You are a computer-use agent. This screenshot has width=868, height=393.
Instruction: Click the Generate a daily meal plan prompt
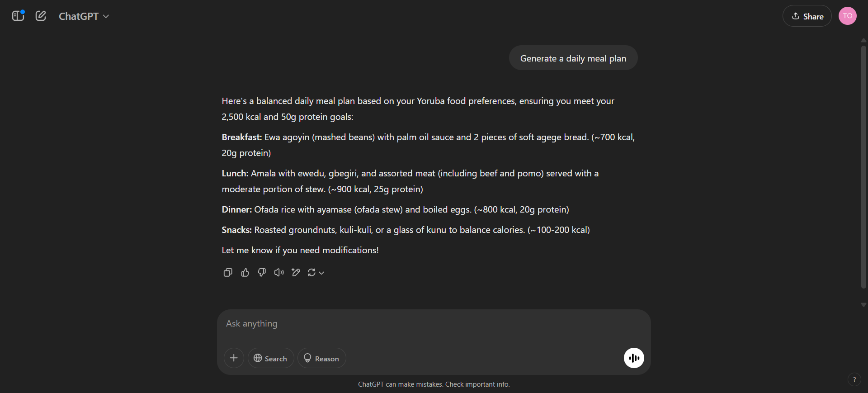point(573,58)
